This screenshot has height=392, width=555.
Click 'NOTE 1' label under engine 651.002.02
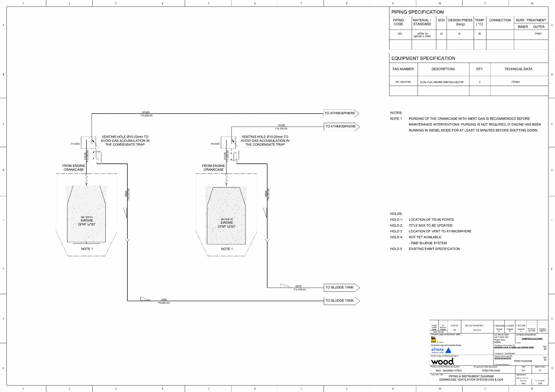tap(227, 249)
